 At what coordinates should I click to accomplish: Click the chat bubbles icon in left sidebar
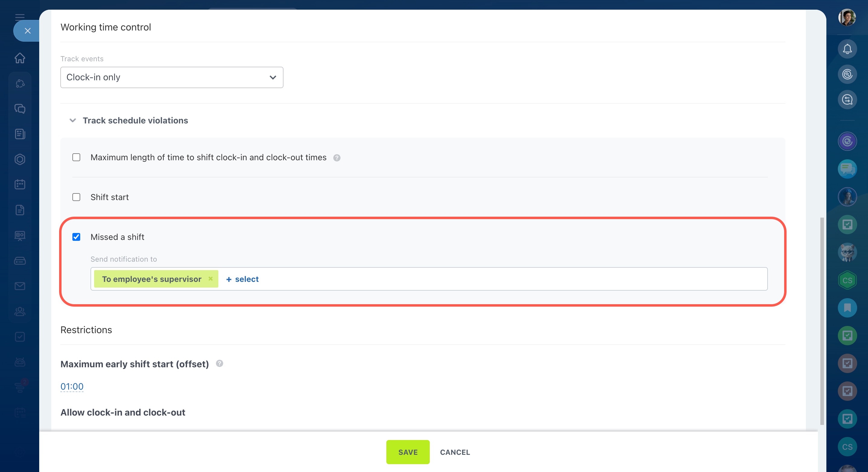(x=20, y=109)
